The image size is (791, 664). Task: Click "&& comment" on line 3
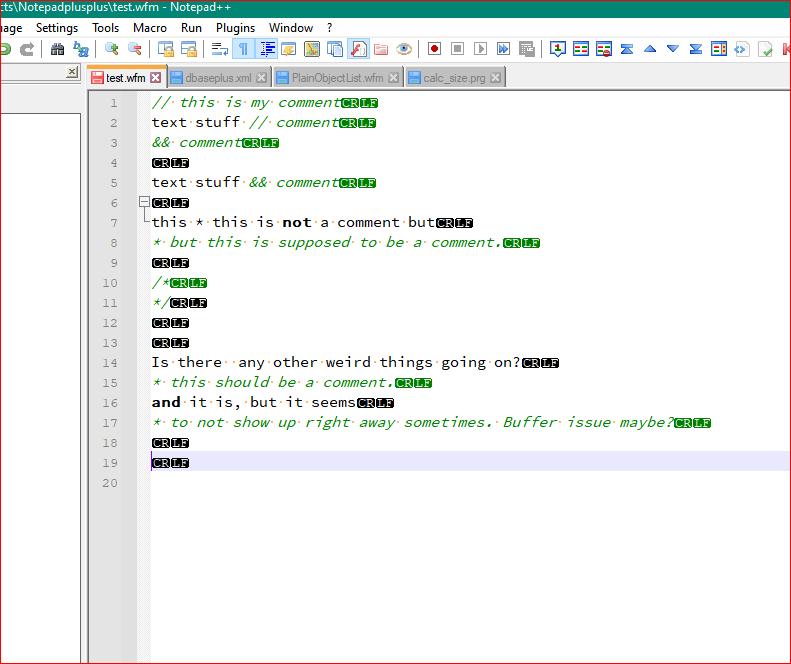[x=197, y=143]
